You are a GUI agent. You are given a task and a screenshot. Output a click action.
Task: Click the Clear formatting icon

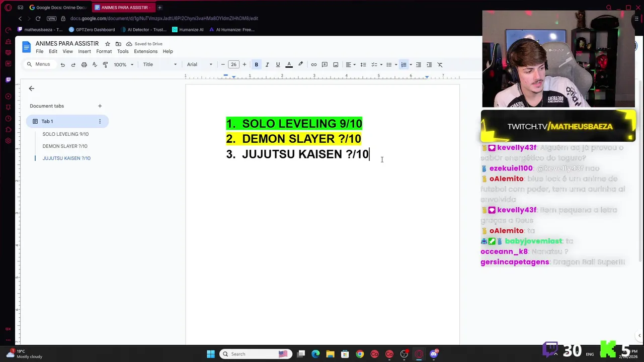click(440, 64)
